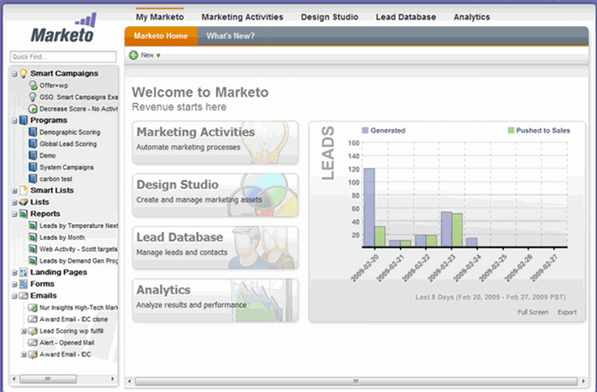The height and width of the screenshot is (392, 597).
Task: Click the Reports icon
Action: pyautogui.click(x=24, y=214)
